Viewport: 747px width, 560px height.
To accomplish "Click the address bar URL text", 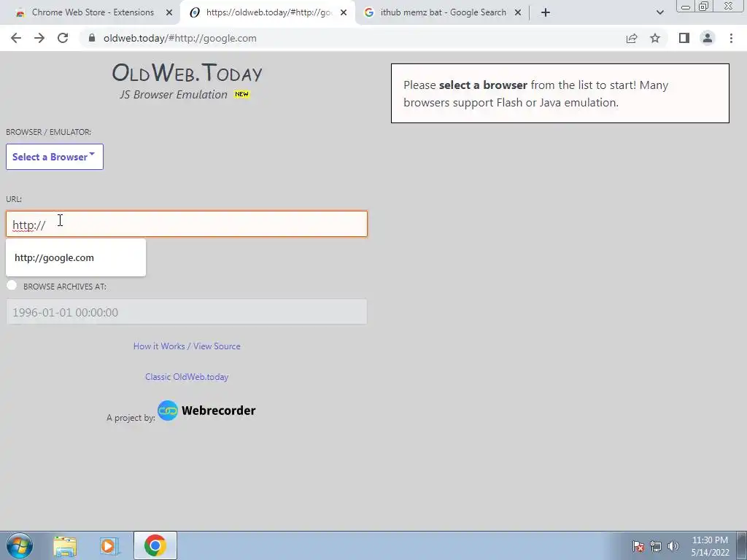I will (x=179, y=38).
